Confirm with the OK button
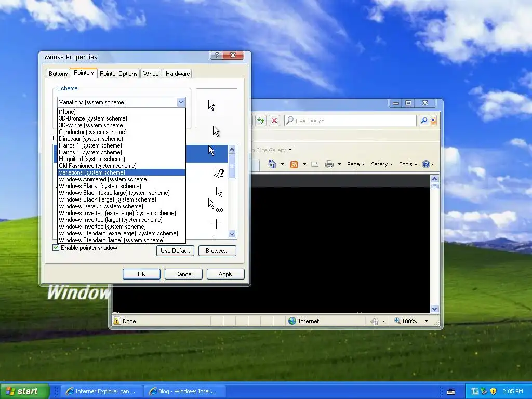 point(141,274)
